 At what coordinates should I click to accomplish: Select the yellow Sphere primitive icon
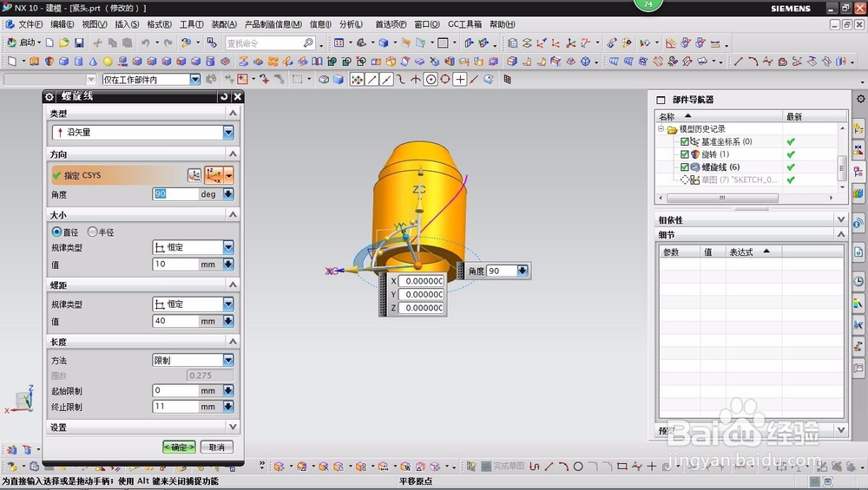pos(108,62)
